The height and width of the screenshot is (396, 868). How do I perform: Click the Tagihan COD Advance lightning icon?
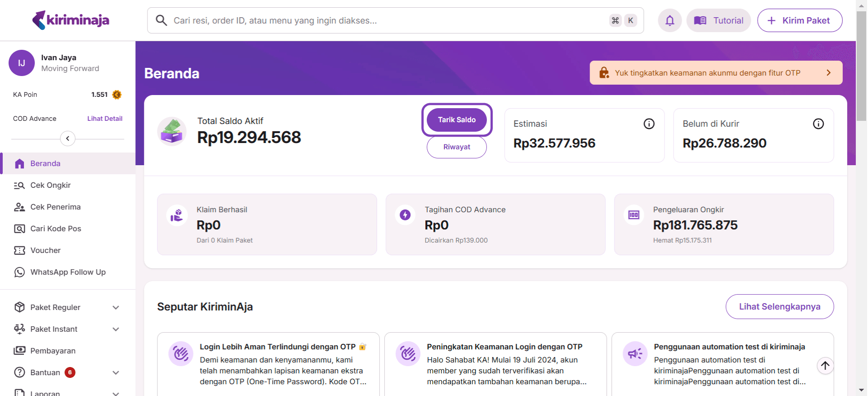point(405,215)
